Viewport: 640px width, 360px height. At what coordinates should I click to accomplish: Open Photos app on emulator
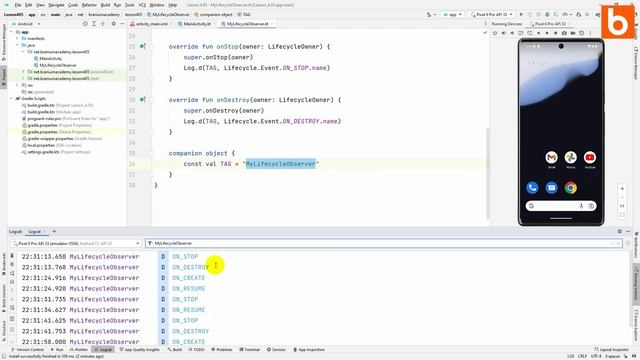click(x=571, y=158)
